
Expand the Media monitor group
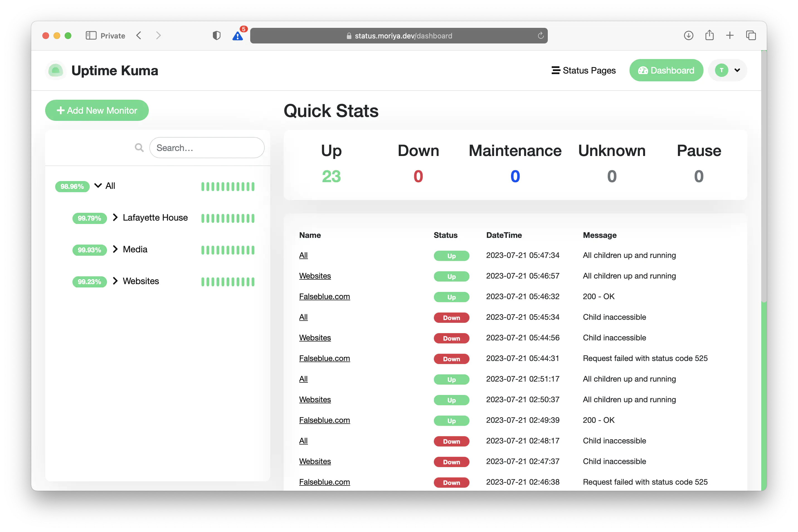point(115,249)
